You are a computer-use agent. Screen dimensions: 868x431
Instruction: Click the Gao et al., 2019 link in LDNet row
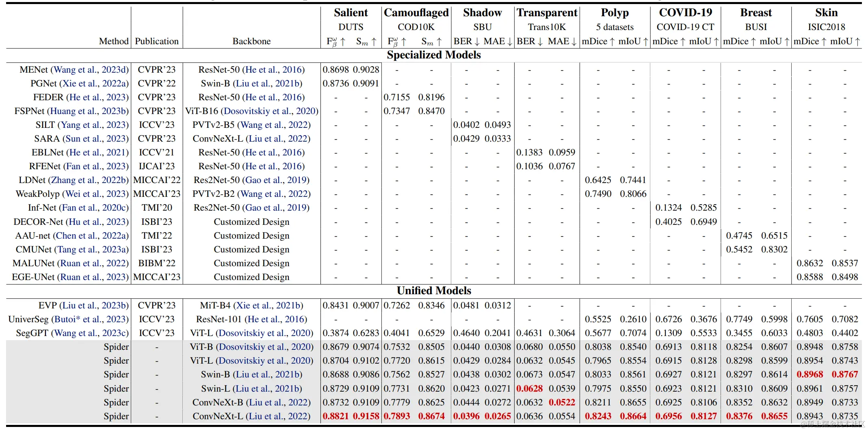[276, 180]
